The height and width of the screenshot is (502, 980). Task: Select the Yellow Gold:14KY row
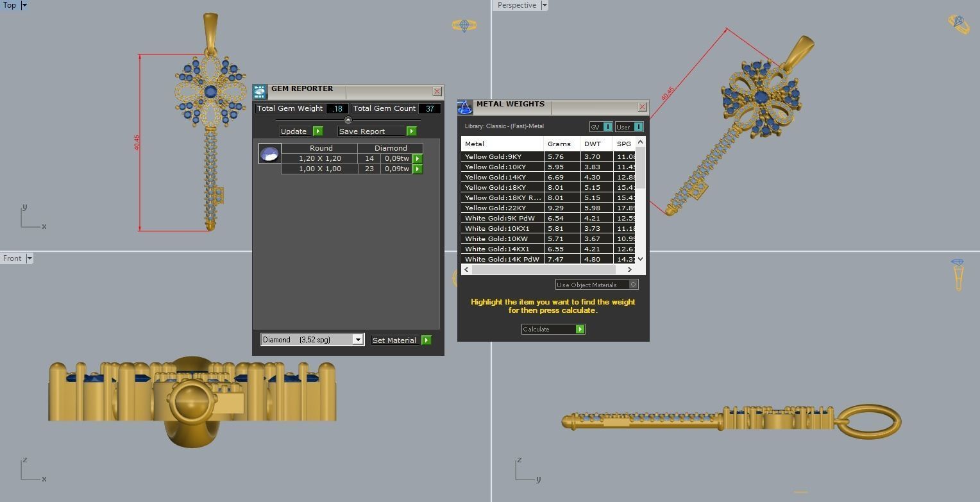point(548,177)
